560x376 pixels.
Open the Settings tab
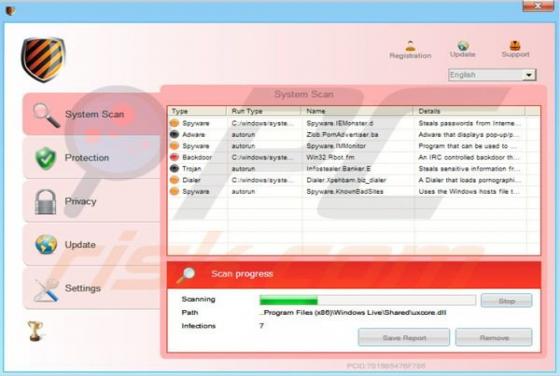tap(92, 289)
